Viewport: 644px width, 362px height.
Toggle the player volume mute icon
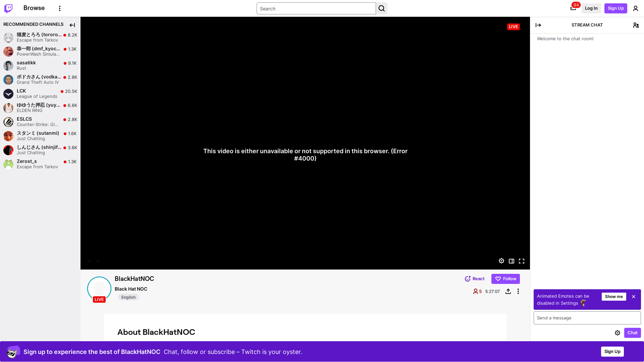point(99,261)
